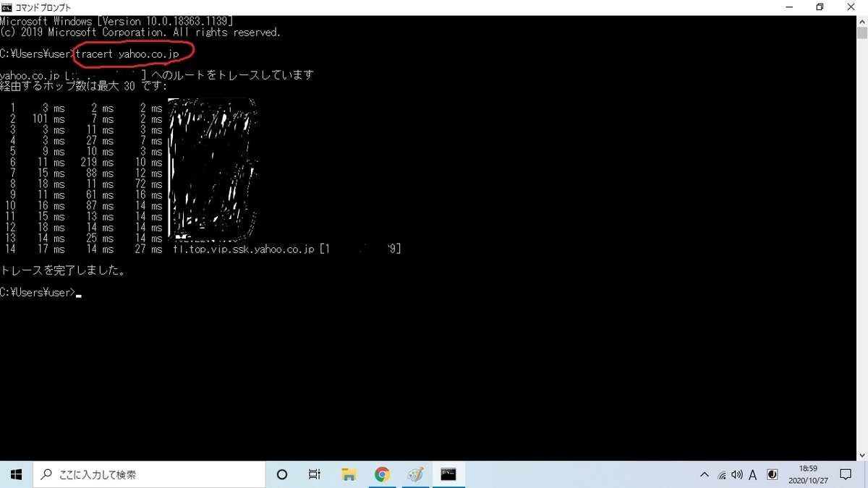
Task: Close the Command Prompt window
Action: [852, 7]
